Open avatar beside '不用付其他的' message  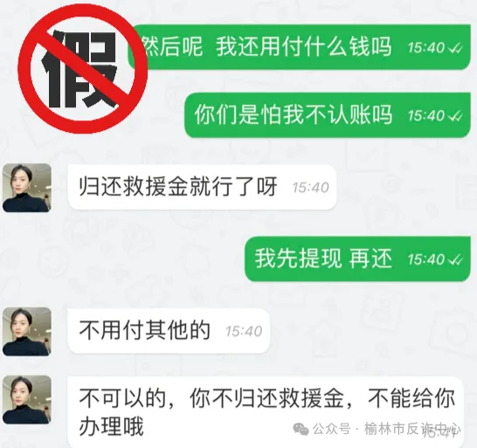click(27, 332)
